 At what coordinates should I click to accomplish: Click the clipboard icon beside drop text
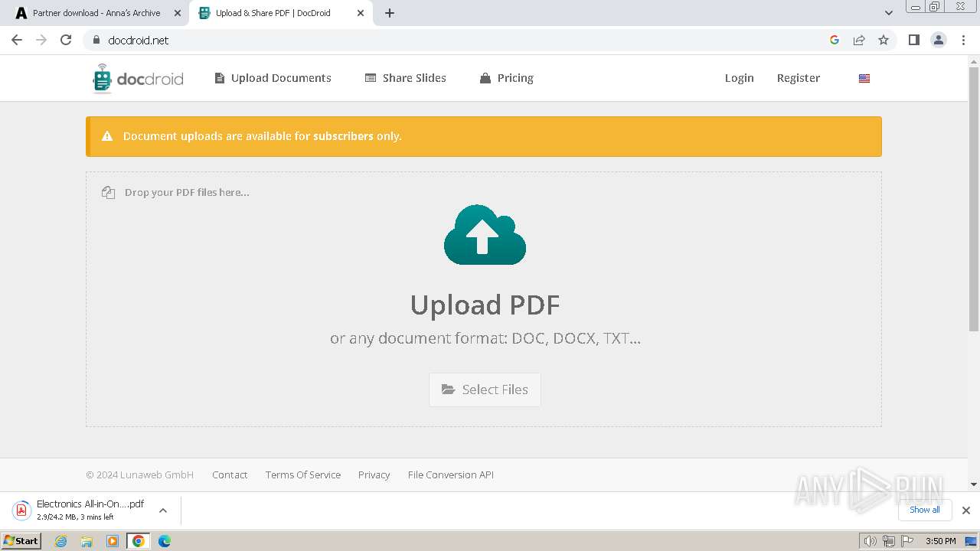108,192
